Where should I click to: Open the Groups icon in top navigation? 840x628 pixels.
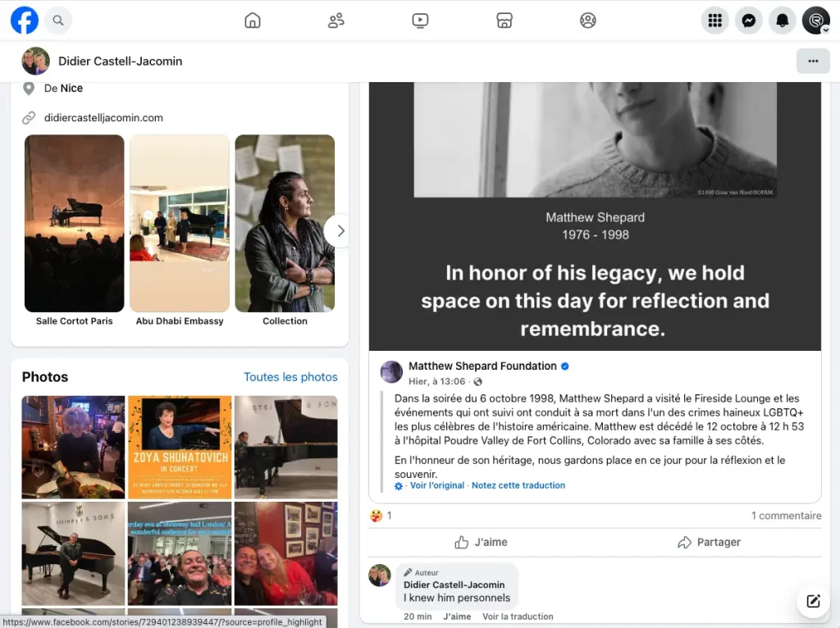coord(588,20)
